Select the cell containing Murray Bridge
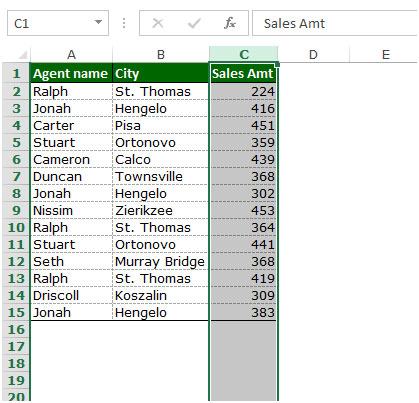419x403 pixels. click(x=161, y=261)
